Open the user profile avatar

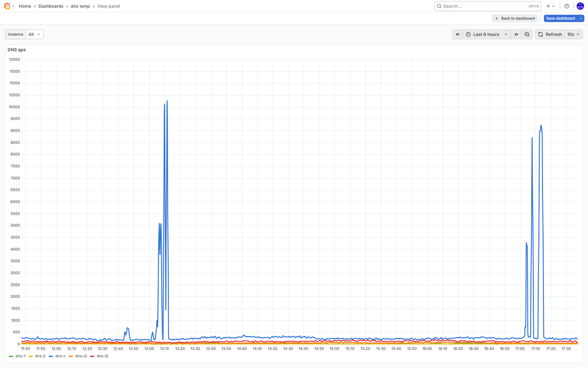tap(580, 6)
